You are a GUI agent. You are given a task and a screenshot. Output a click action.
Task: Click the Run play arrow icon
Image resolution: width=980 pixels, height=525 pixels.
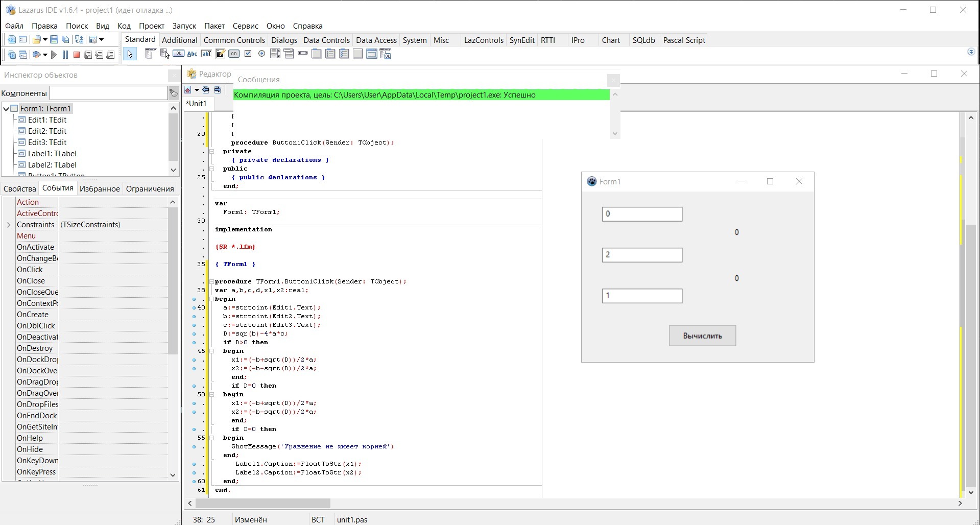(x=54, y=55)
